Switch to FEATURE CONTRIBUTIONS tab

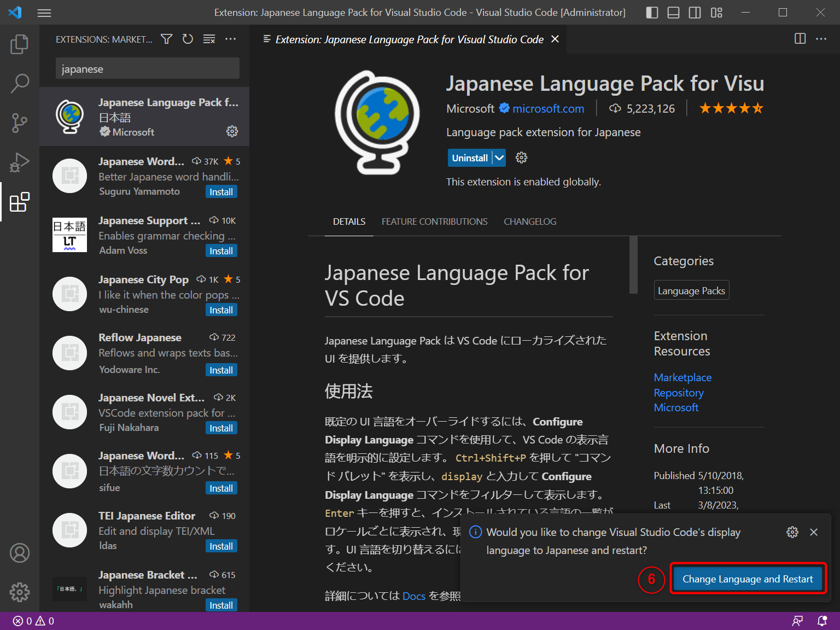point(434,221)
